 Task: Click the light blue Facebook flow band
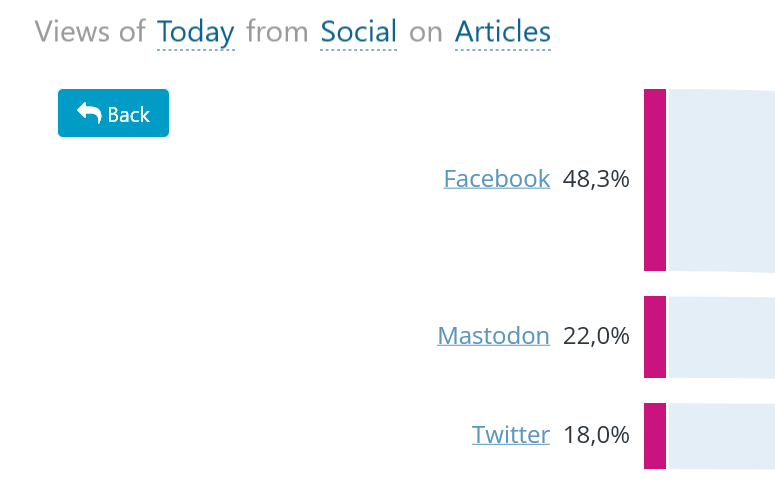click(x=720, y=180)
